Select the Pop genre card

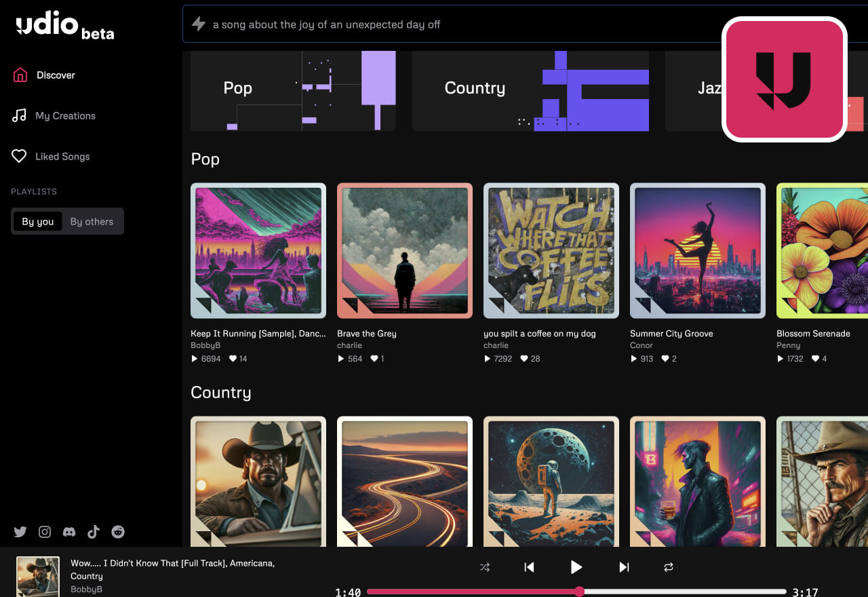click(x=293, y=90)
